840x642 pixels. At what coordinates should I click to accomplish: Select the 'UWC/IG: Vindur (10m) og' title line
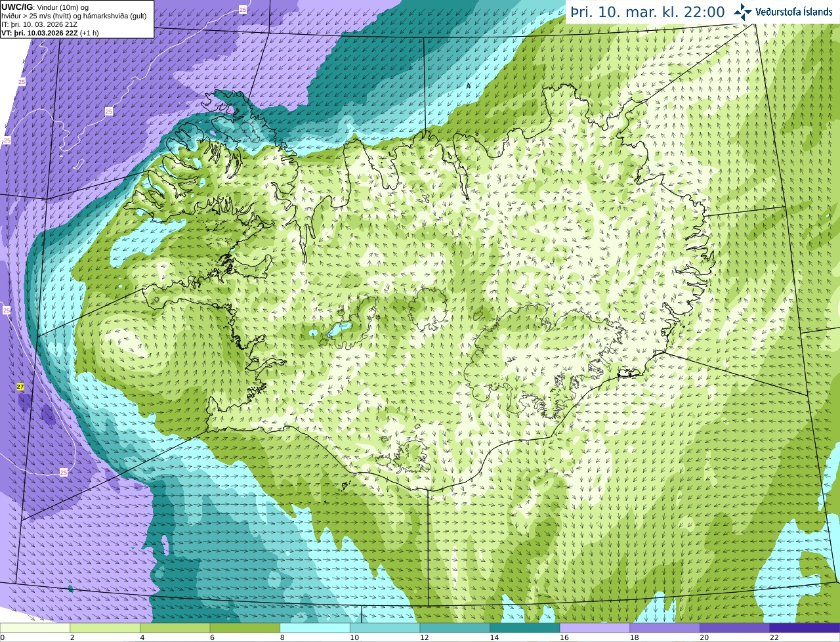click(45, 7)
